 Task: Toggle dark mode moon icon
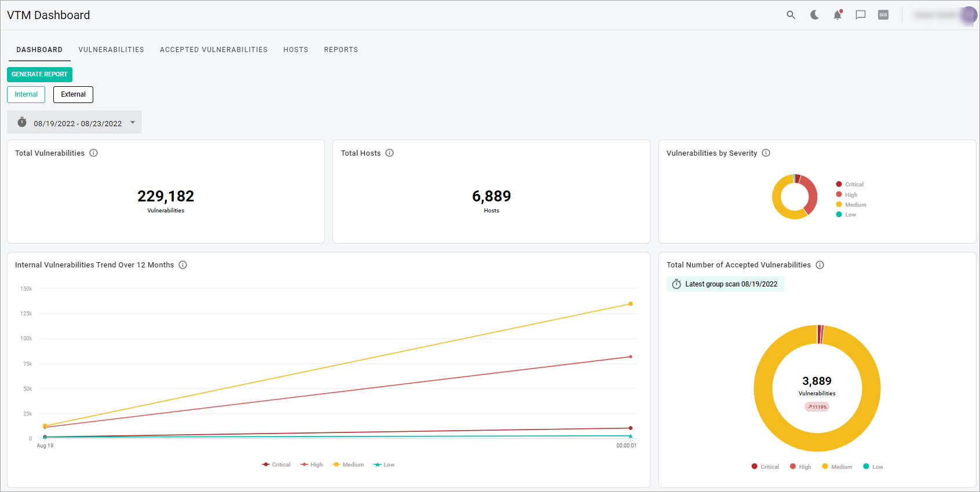[814, 15]
